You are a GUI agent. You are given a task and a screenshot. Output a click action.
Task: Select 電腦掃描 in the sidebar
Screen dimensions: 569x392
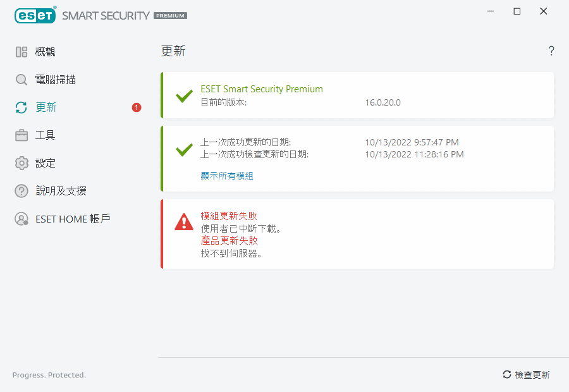[56, 80]
